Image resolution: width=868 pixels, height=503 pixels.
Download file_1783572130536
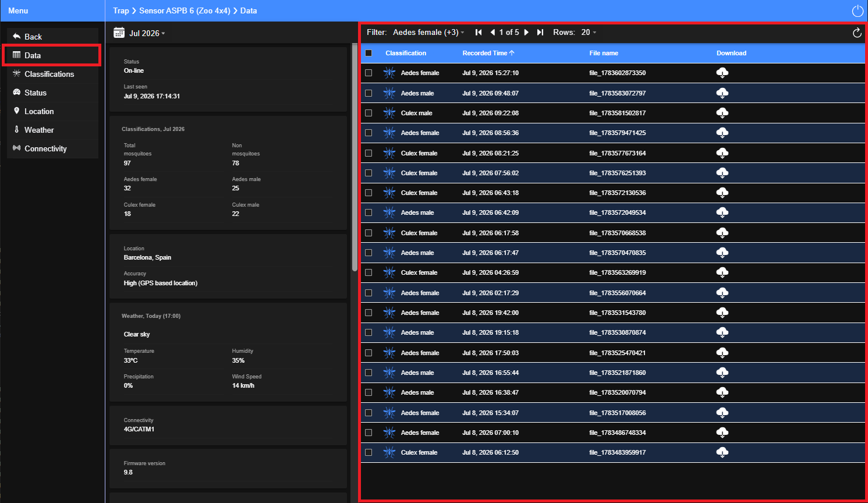(x=722, y=193)
